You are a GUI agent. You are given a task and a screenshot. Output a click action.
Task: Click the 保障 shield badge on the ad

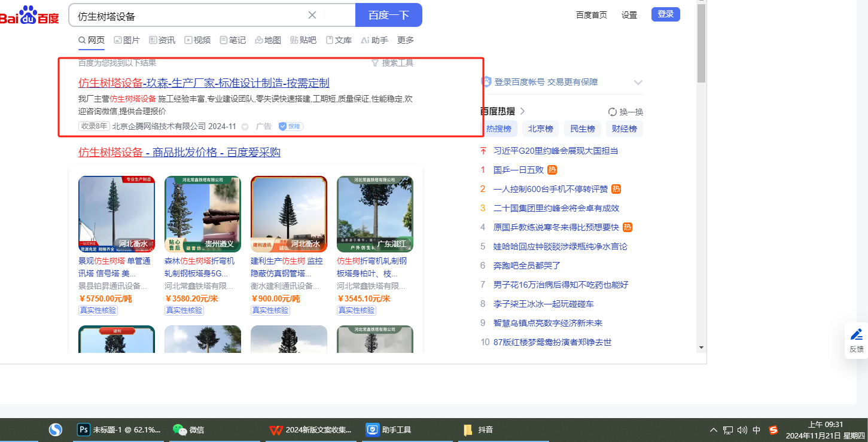point(291,126)
